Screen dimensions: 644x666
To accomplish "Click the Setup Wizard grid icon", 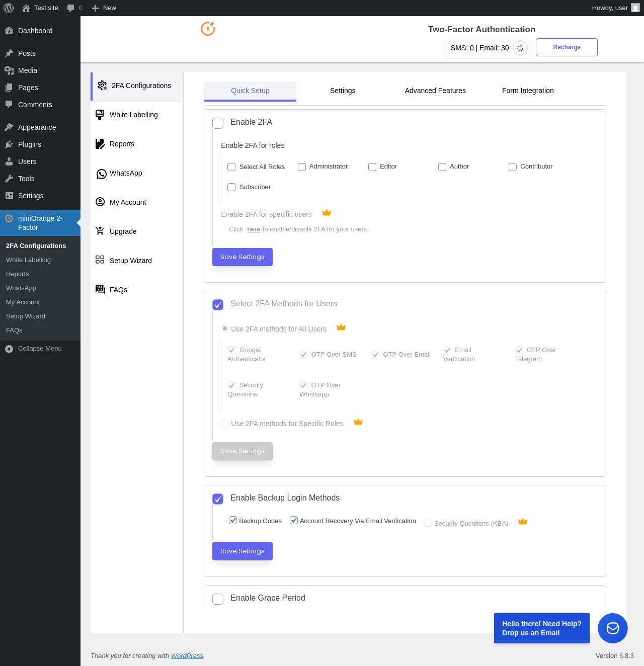I will 100,260.
